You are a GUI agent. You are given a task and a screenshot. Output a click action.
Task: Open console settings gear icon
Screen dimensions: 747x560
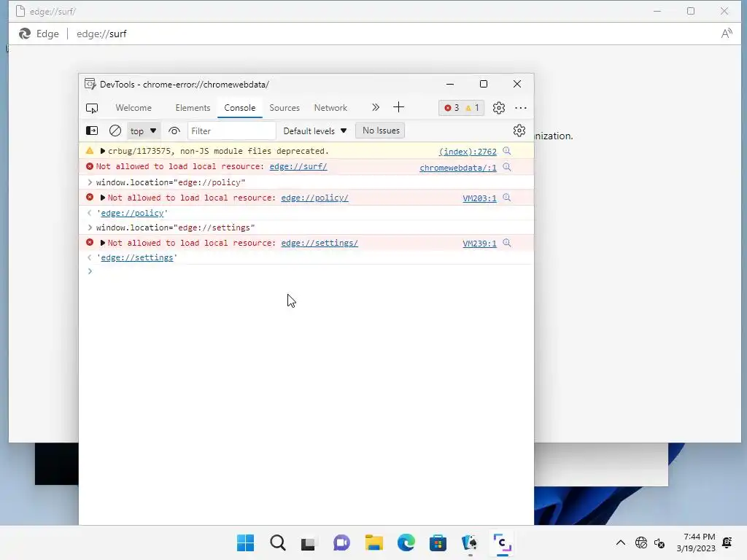pos(519,131)
